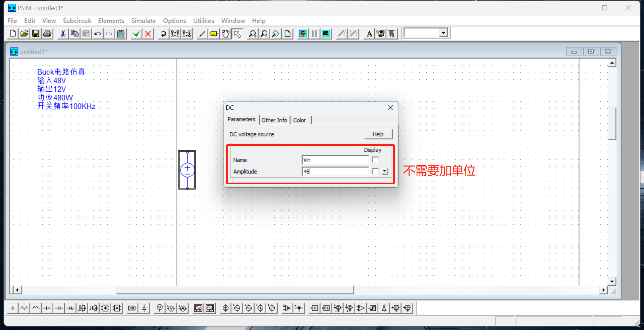Place a resistor from the element bar
The height and width of the screenshot is (330, 644).
click(x=24, y=308)
